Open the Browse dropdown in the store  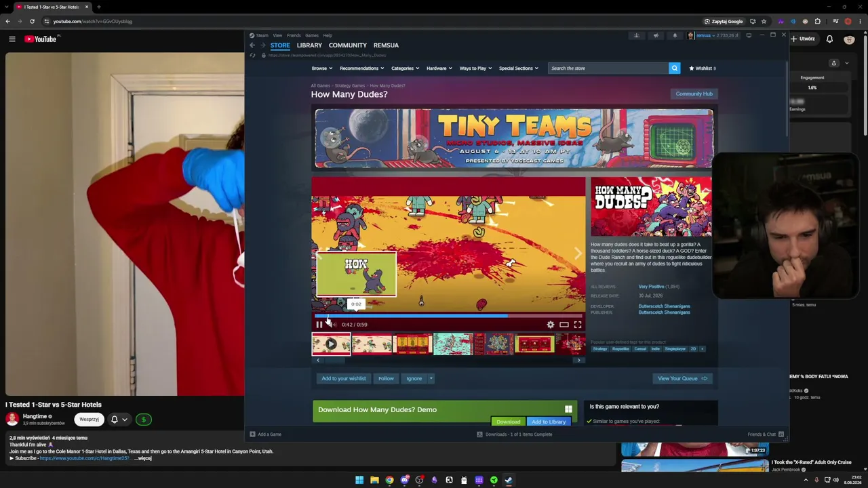click(321, 68)
